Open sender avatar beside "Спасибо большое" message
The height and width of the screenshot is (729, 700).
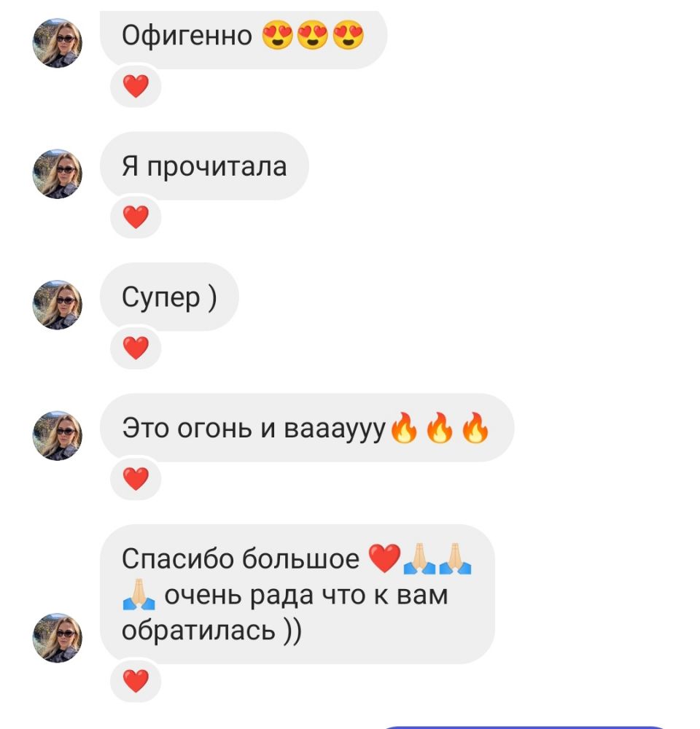click(x=57, y=638)
